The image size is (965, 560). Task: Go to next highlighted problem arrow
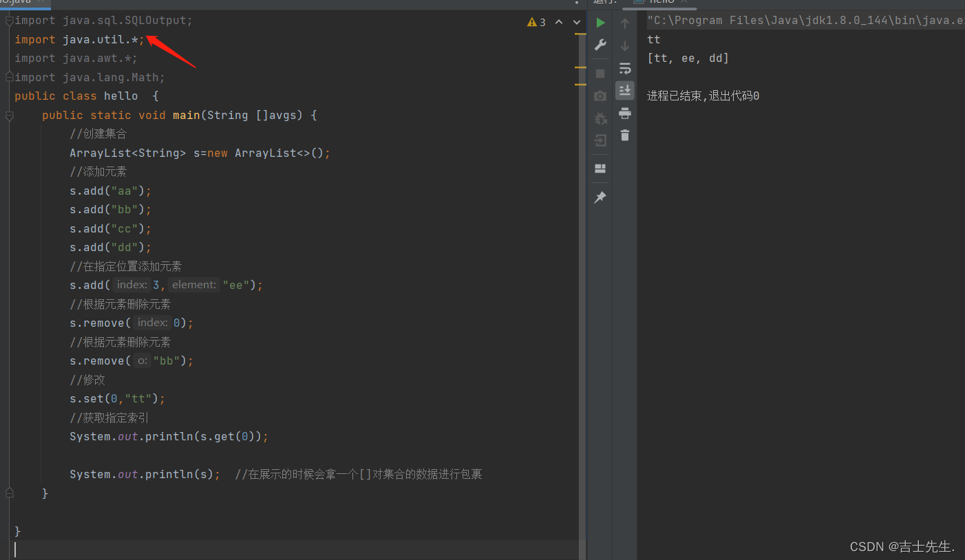[577, 22]
